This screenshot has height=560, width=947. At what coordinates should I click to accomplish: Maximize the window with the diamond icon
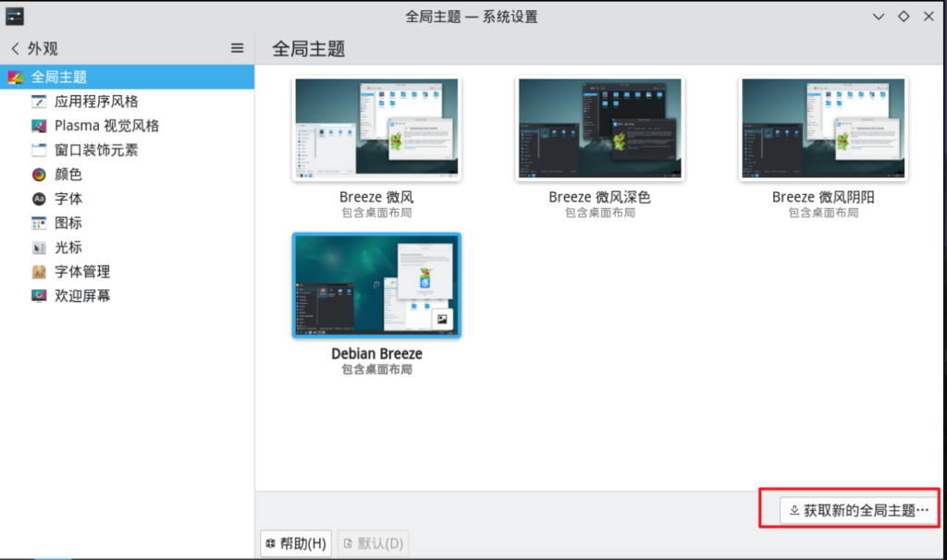point(904,17)
